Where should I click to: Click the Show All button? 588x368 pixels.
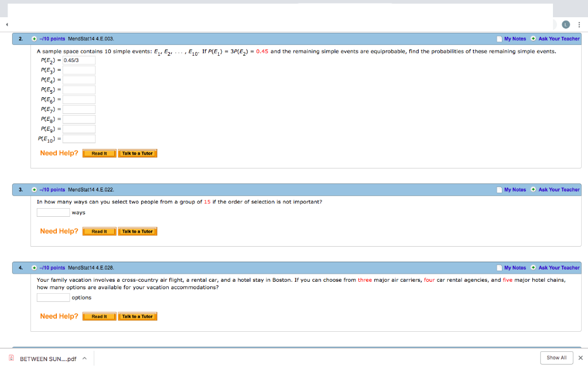point(556,357)
